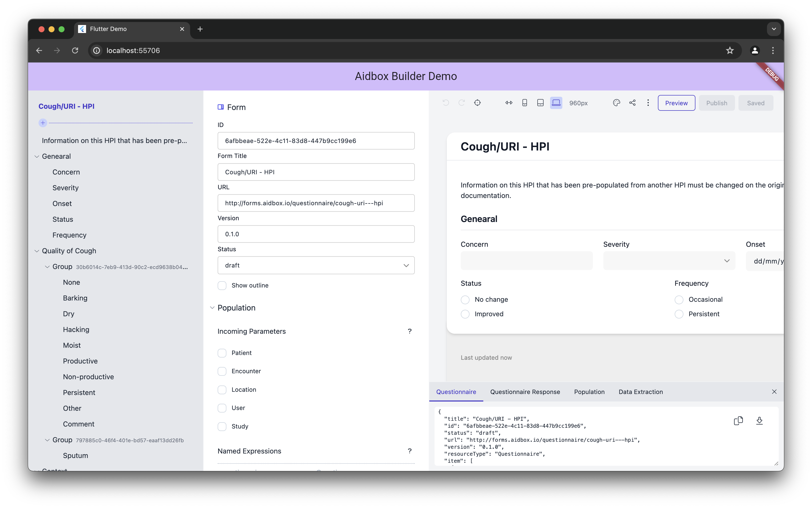Toggle the Show outline checkbox
The image size is (812, 508).
[222, 285]
